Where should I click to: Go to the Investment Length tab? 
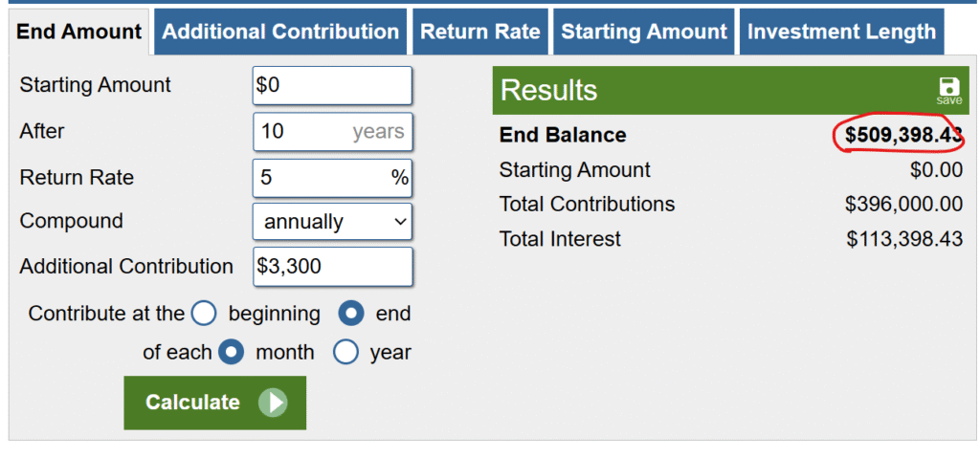pos(841,32)
